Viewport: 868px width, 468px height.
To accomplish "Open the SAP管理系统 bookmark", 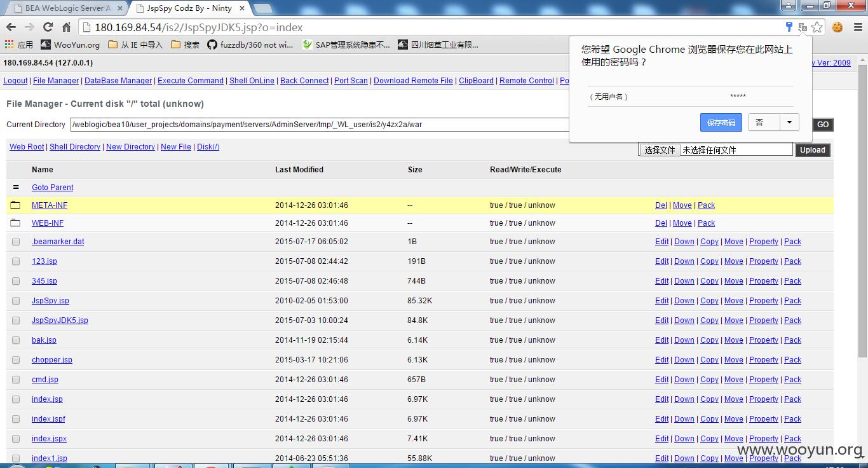I will coord(346,45).
